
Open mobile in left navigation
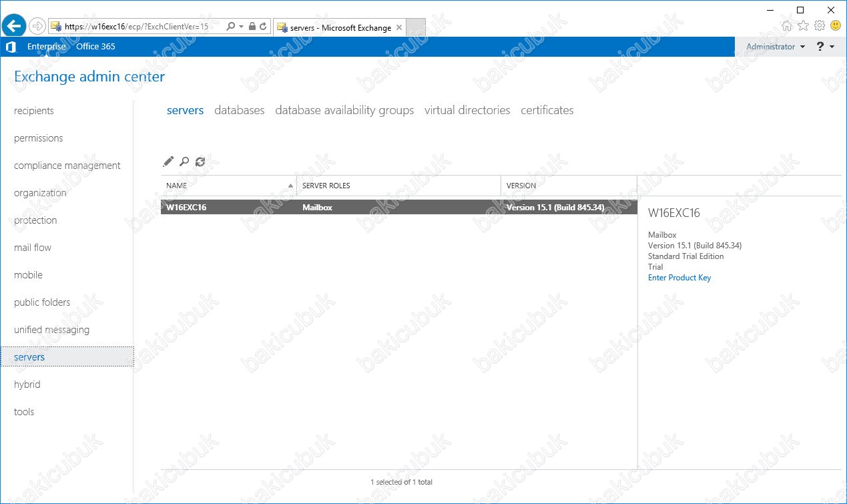(28, 275)
